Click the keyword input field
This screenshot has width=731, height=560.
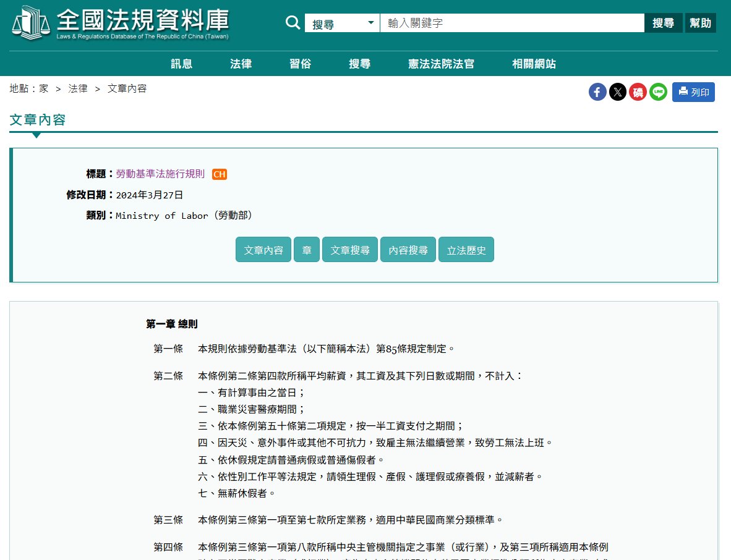tap(511, 23)
